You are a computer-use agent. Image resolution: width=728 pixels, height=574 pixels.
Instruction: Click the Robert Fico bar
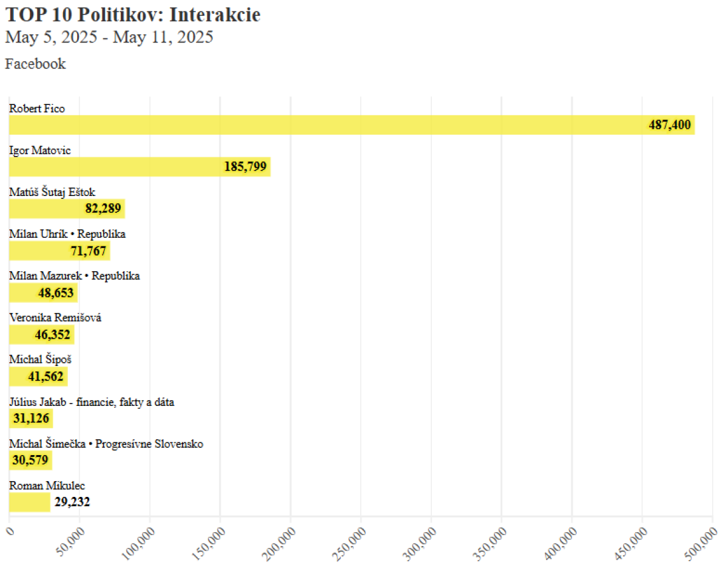point(352,125)
